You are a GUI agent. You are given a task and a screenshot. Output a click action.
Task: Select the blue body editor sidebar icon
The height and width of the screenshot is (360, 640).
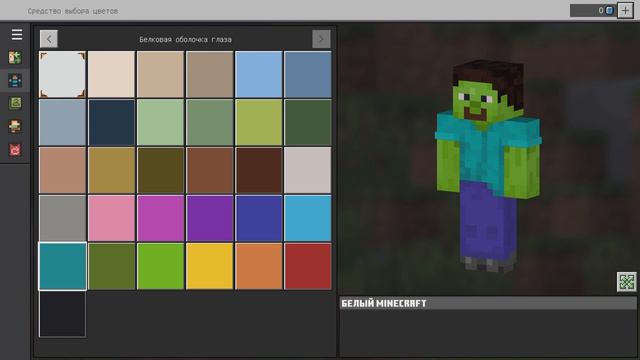(x=15, y=81)
